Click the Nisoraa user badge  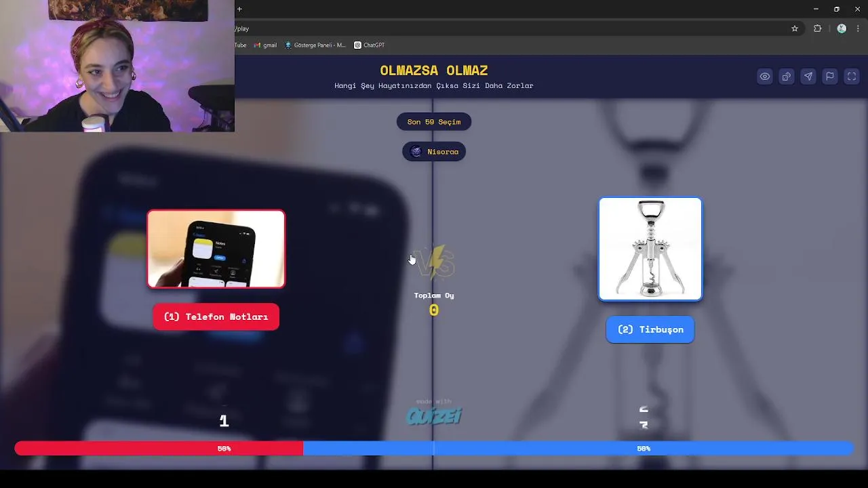(x=434, y=152)
